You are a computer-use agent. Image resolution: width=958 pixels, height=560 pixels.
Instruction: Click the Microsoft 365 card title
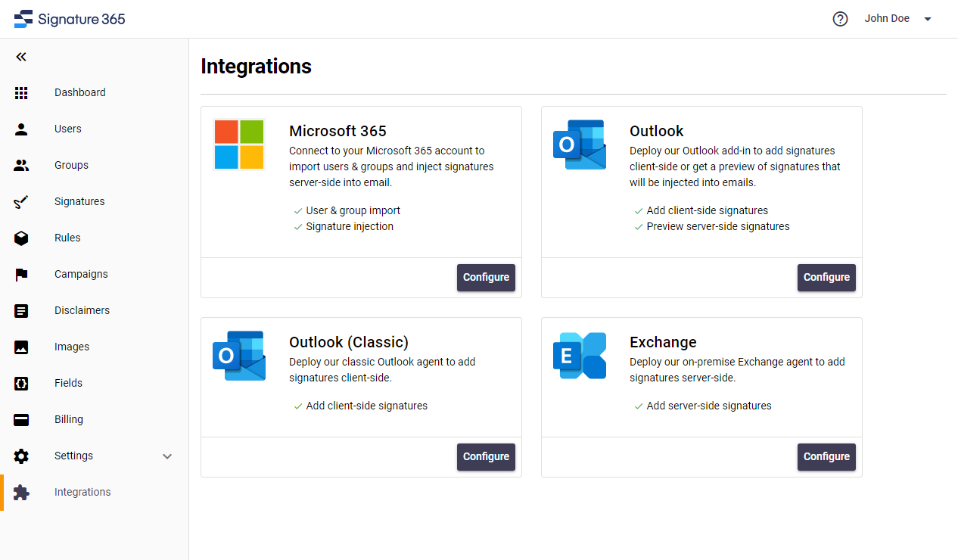337,131
